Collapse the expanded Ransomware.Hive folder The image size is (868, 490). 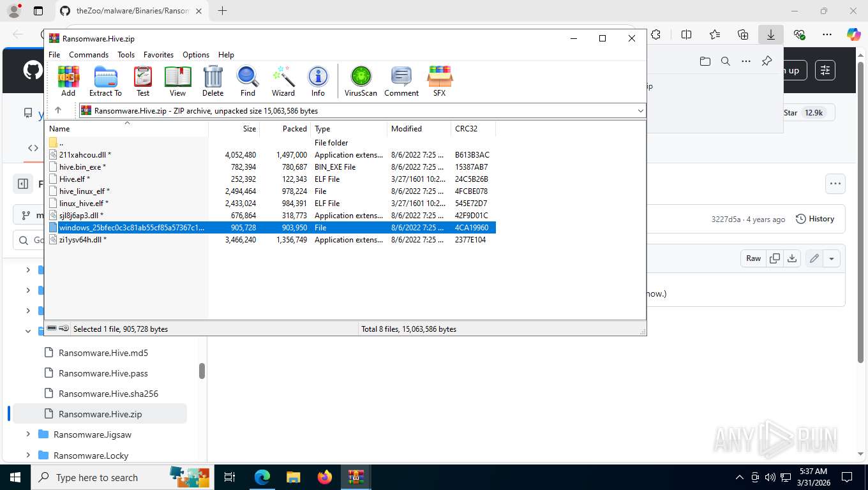(x=28, y=331)
